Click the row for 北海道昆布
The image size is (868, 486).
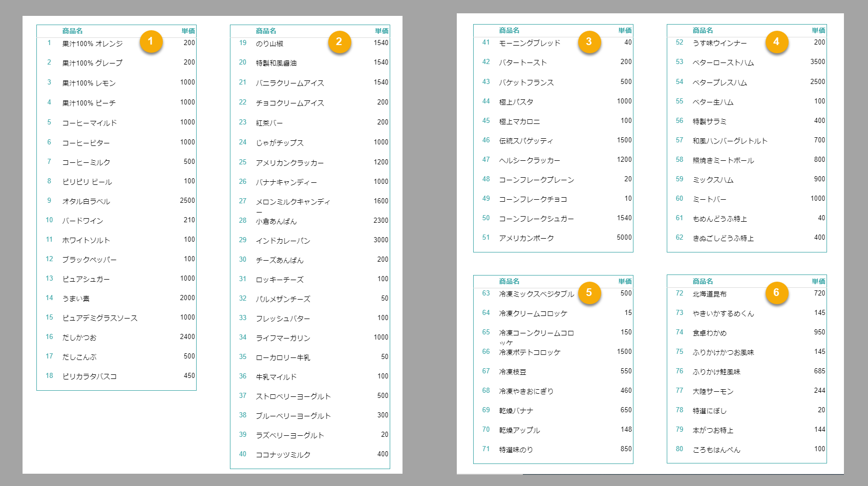pos(712,293)
